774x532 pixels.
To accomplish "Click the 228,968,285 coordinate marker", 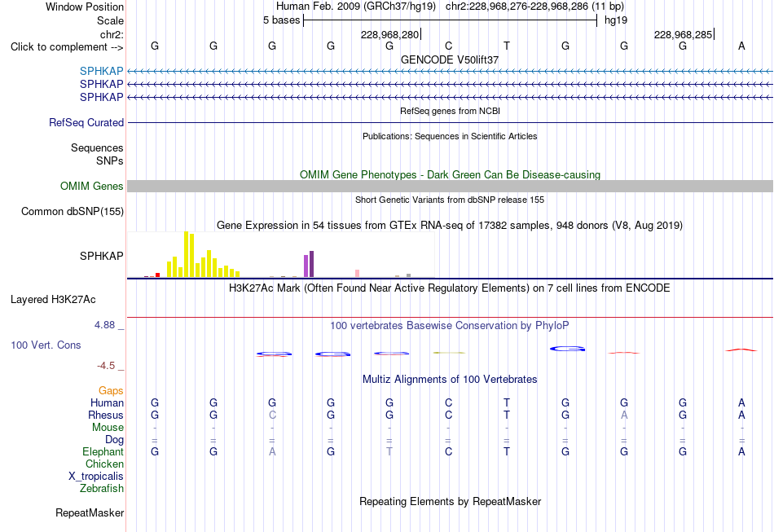I will 683,34.
